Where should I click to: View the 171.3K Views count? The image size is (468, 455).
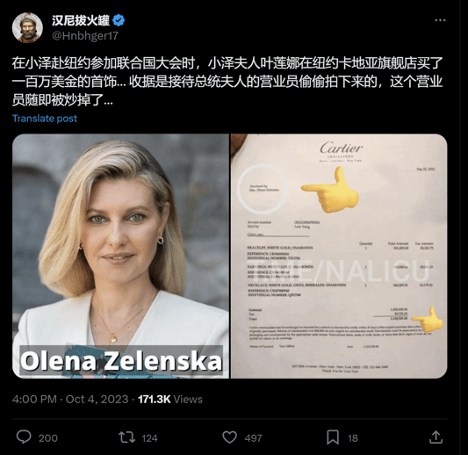coord(170,399)
